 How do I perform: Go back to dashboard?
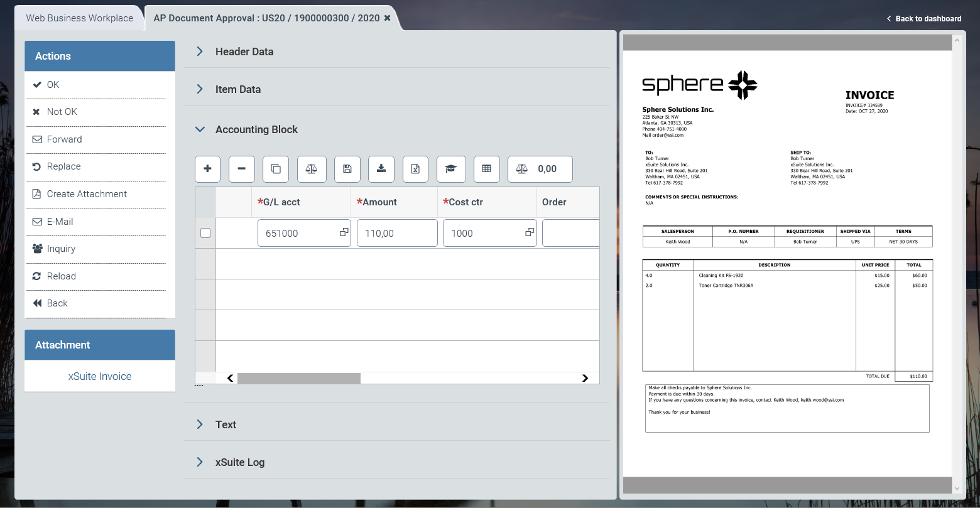923,18
